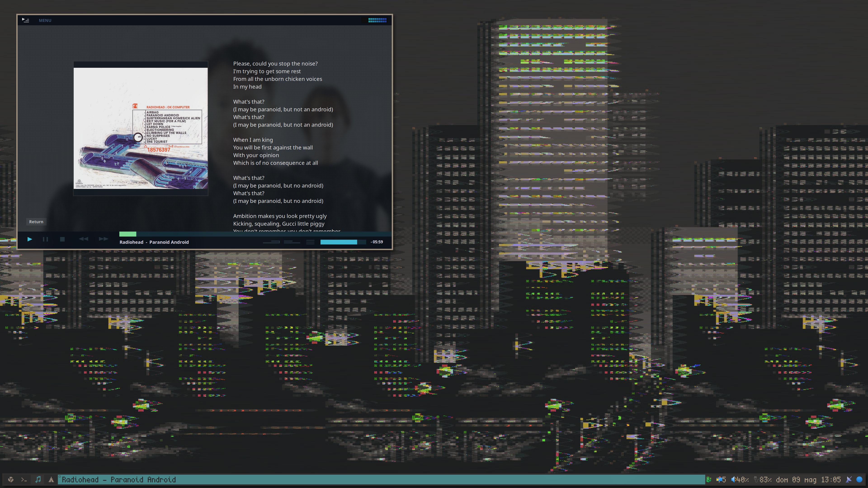
Task: Open the playlist panel icon top-left
Action: click(26, 20)
